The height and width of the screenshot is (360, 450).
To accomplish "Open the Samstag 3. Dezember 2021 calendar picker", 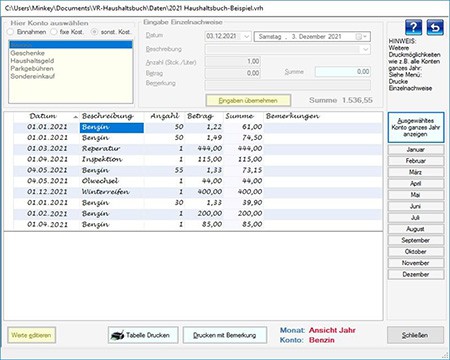I will (361, 37).
